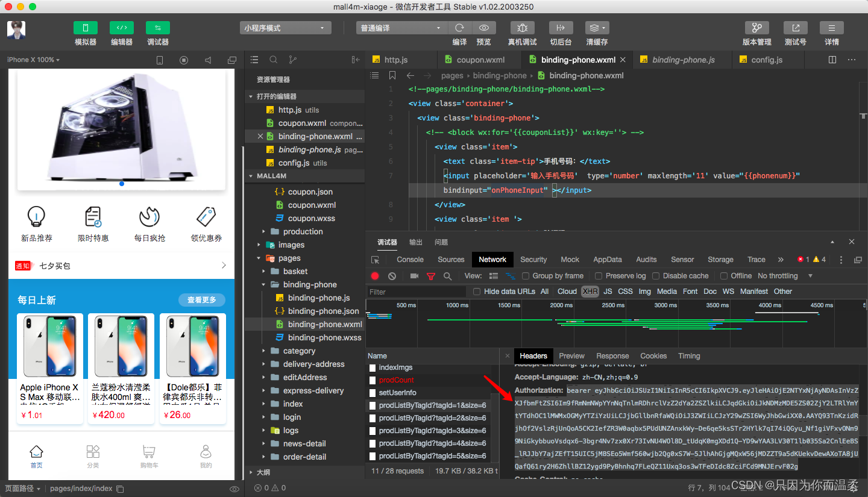Open the Console tab
The image size is (868, 497).
[x=410, y=260]
